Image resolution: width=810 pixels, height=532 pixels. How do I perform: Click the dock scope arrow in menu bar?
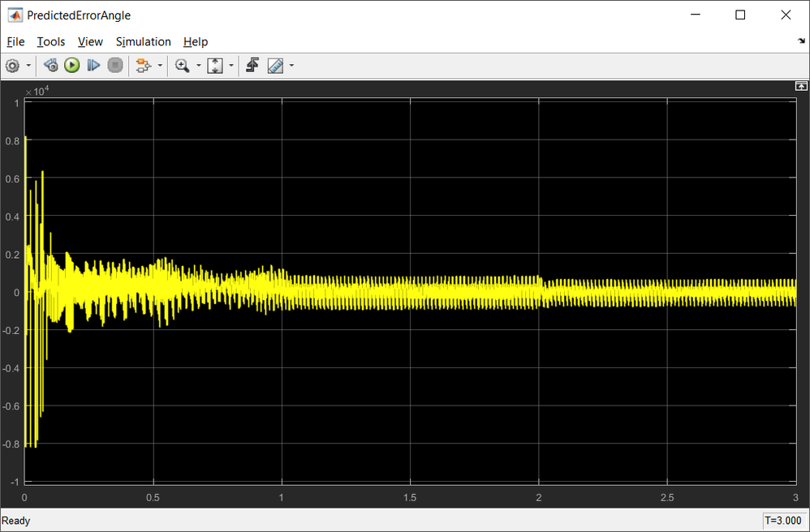point(801,41)
